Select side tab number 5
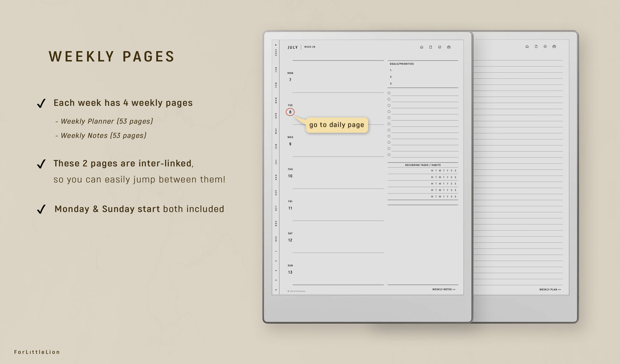620x364 pixels. [x=276, y=289]
